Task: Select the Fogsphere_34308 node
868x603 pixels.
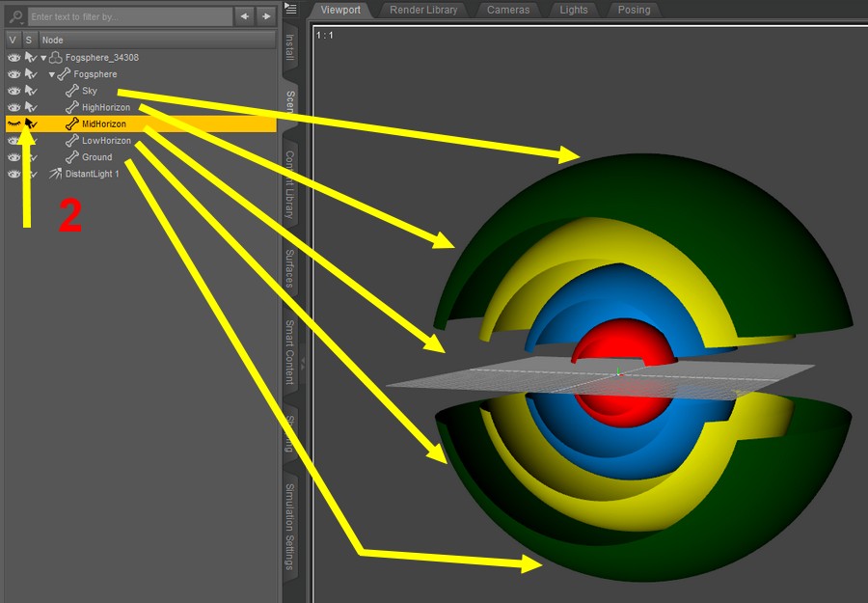Action: pos(102,58)
